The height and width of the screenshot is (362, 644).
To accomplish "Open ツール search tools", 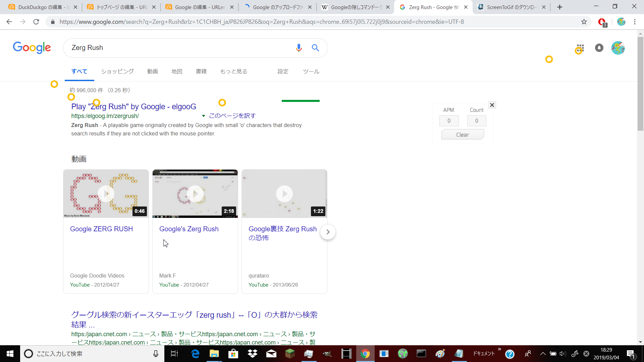I will pyautogui.click(x=311, y=71).
